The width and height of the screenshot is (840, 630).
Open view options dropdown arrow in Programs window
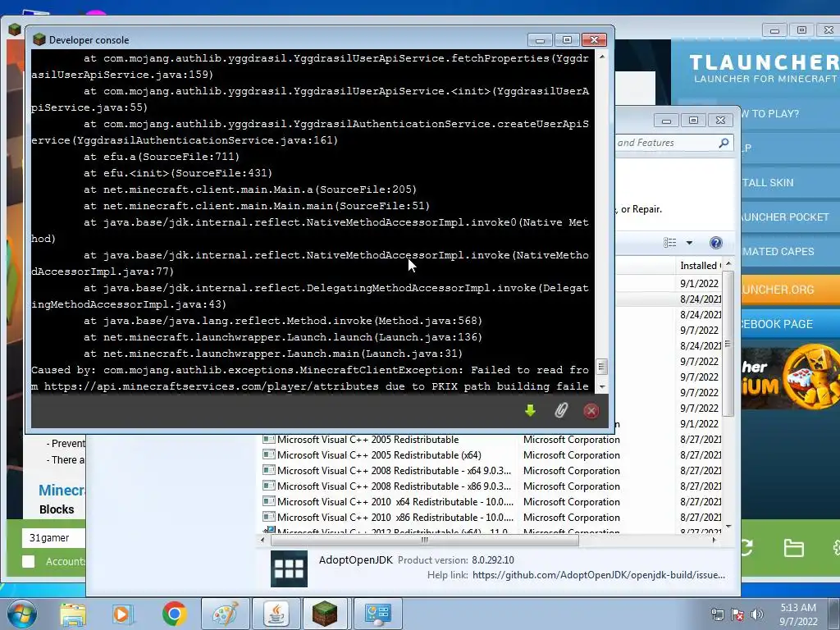click(x=689, y=243)
